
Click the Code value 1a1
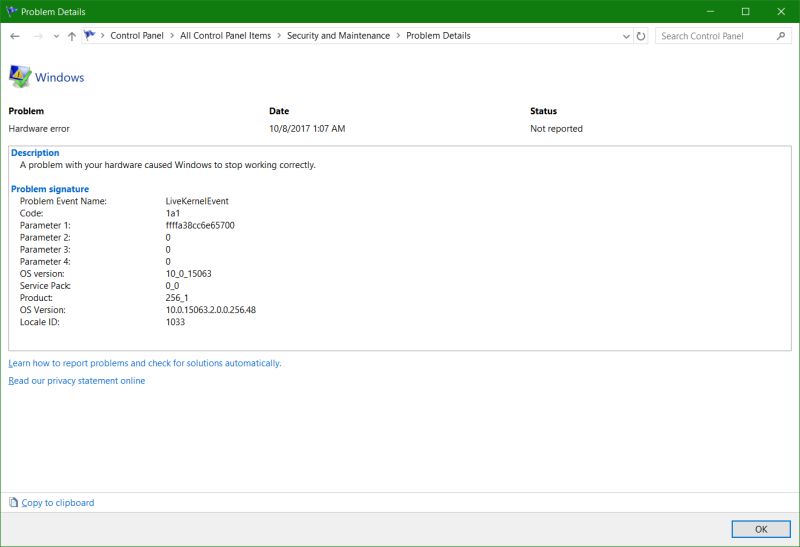point(172,213)
